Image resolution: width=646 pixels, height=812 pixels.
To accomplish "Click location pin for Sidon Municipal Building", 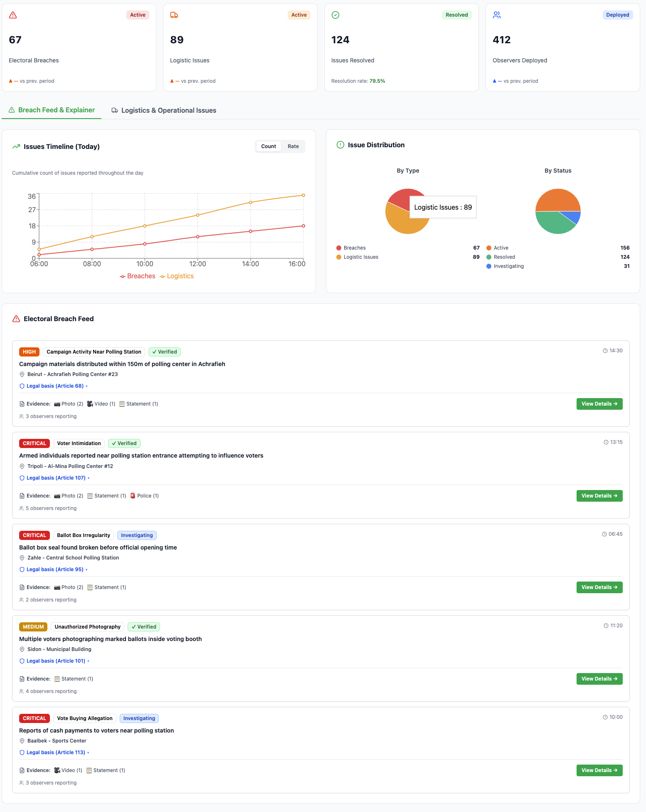I will click(x=22, y=649).
